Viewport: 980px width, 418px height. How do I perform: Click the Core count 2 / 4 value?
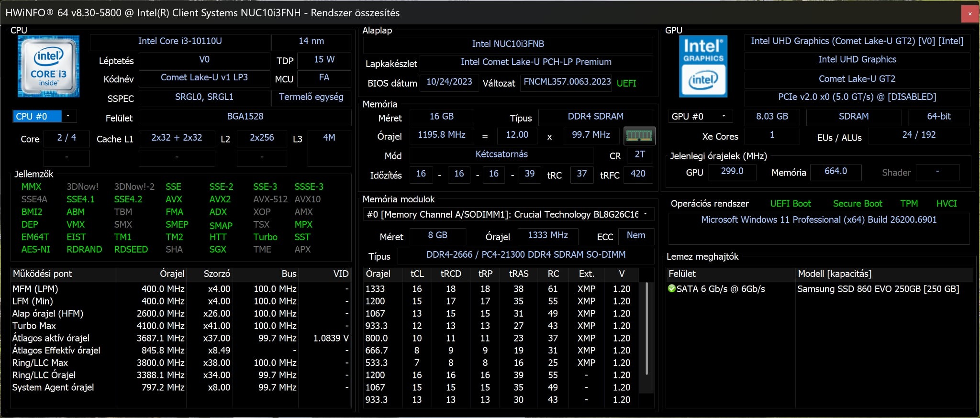[x=67, y=138]
